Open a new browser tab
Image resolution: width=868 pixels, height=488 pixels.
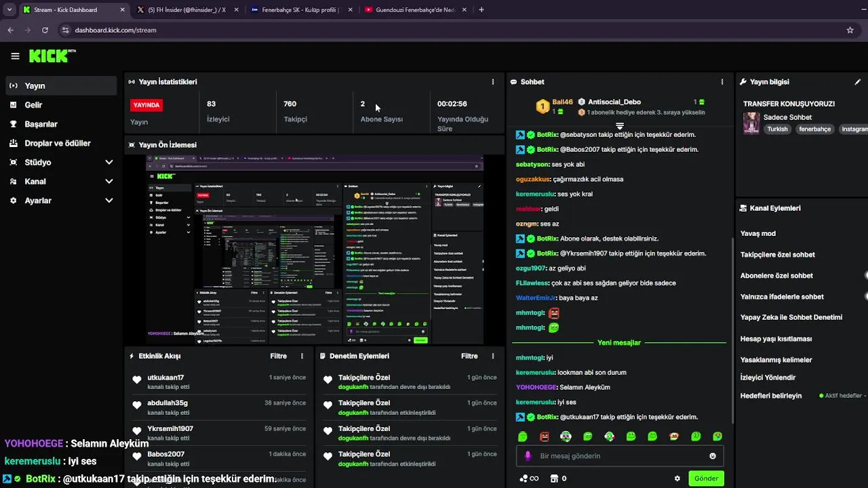481,9
